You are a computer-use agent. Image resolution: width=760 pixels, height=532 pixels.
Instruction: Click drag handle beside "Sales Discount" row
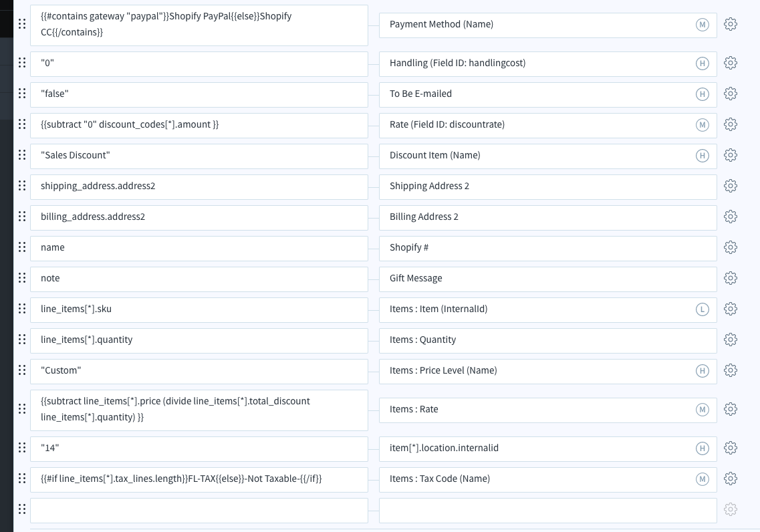[x=22, y=155]
